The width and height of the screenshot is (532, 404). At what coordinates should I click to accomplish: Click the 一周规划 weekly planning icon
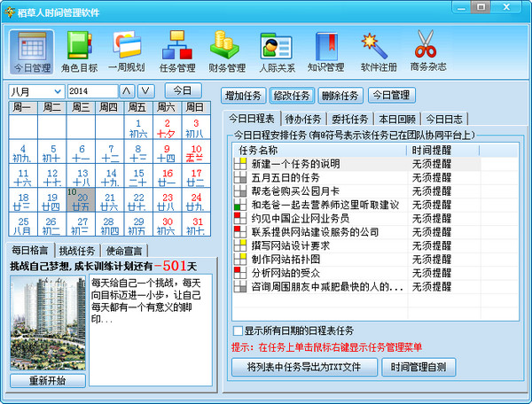[129, 51]
